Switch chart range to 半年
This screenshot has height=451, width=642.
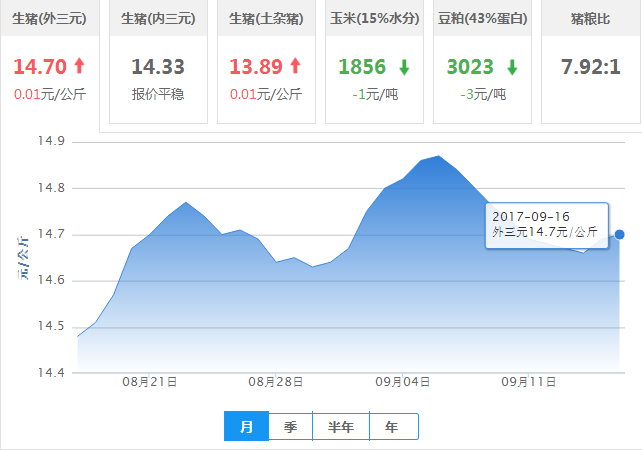[x=341, y=426]
